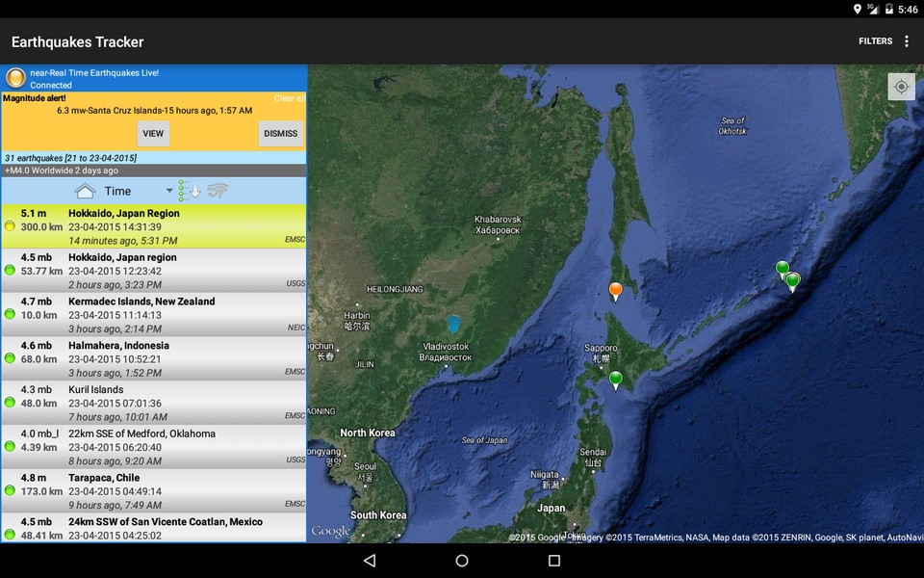Toggle the sort order arrow icon

click(x=190, y=191)
